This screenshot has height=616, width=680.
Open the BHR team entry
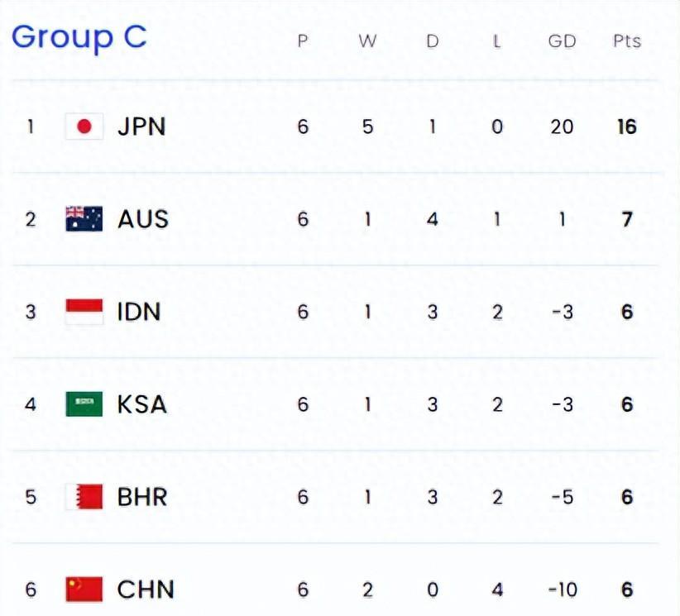pyautogui.click(x=142, y=497)
